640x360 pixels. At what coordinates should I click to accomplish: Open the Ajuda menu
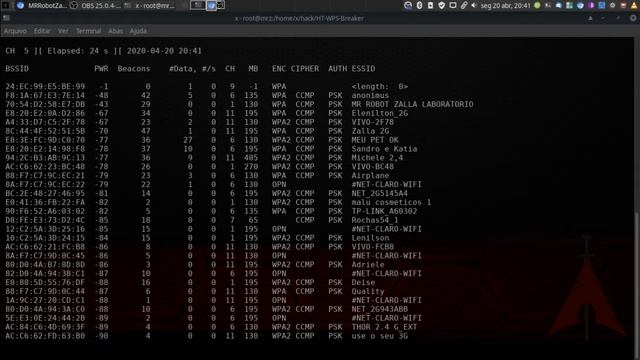[138, 31]
